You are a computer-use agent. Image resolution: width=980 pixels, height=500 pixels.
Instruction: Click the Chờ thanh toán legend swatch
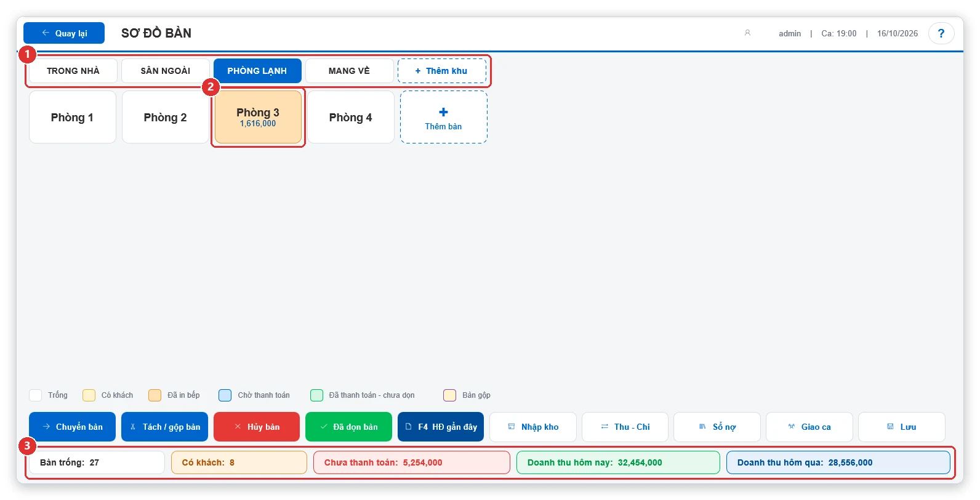coord(225,395)
